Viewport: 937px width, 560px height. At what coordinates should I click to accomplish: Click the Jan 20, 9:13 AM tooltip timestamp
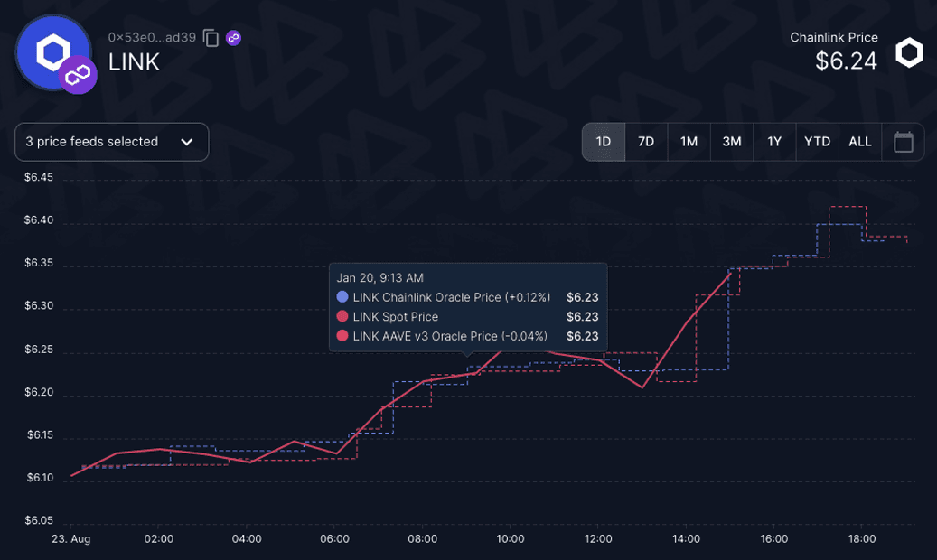(380, 278)
